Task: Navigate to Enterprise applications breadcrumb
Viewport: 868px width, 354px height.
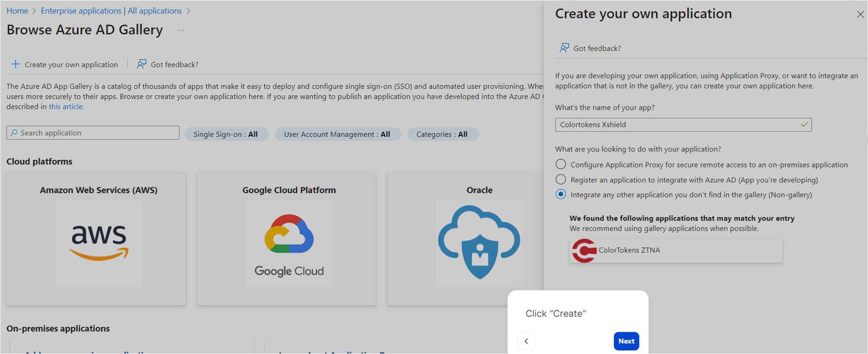Action: [x=111, y=11]
